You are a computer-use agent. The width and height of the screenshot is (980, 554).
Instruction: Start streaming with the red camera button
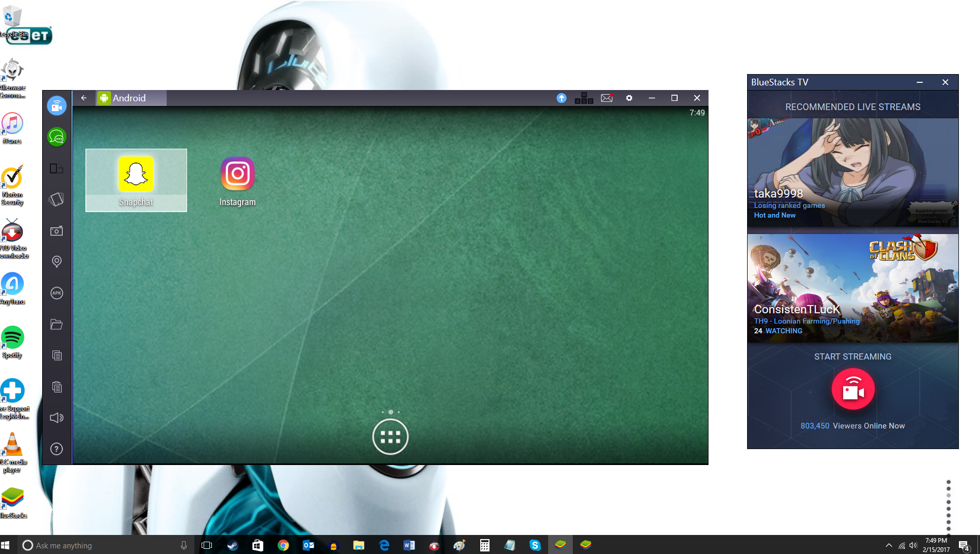click(853, 389)
